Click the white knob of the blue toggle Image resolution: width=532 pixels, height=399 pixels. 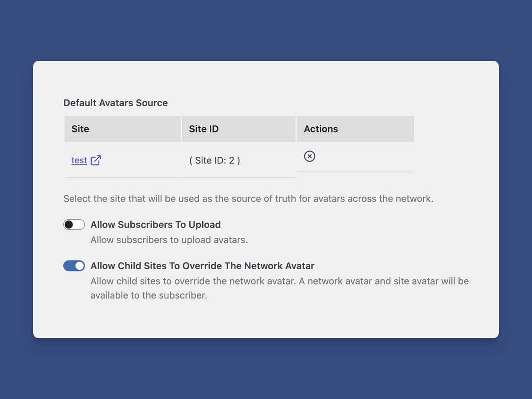(80, 266)
